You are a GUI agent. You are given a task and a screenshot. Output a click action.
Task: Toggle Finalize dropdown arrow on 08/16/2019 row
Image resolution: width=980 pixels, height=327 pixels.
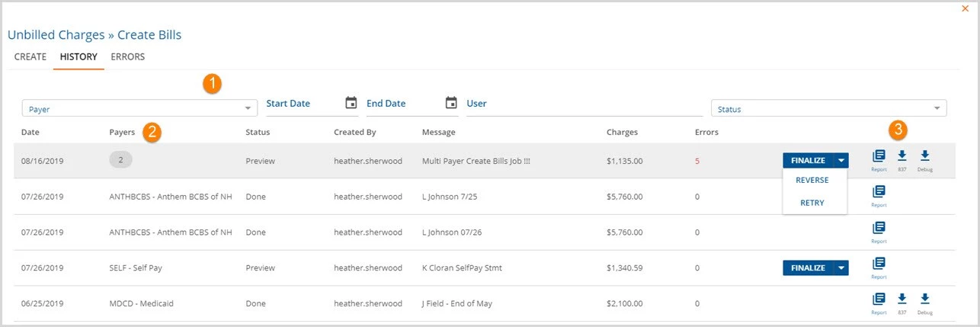[841, 161]
